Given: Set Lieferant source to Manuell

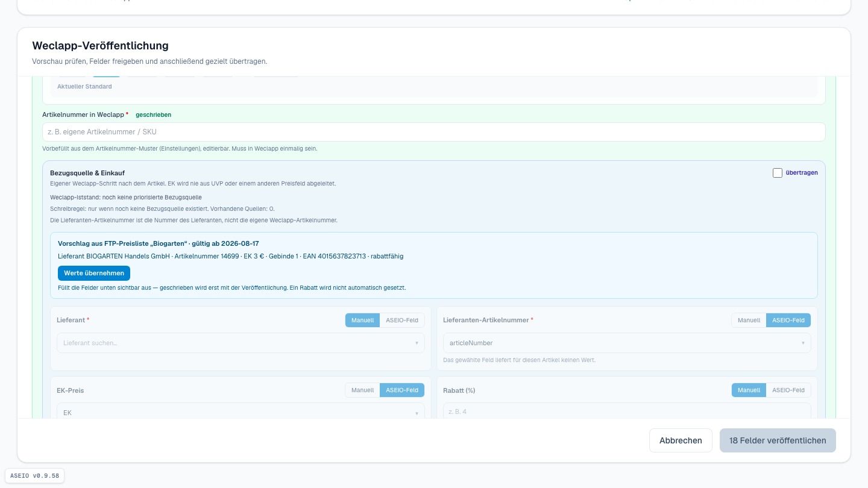Looking at the screenshot, I should pos(362,320).
